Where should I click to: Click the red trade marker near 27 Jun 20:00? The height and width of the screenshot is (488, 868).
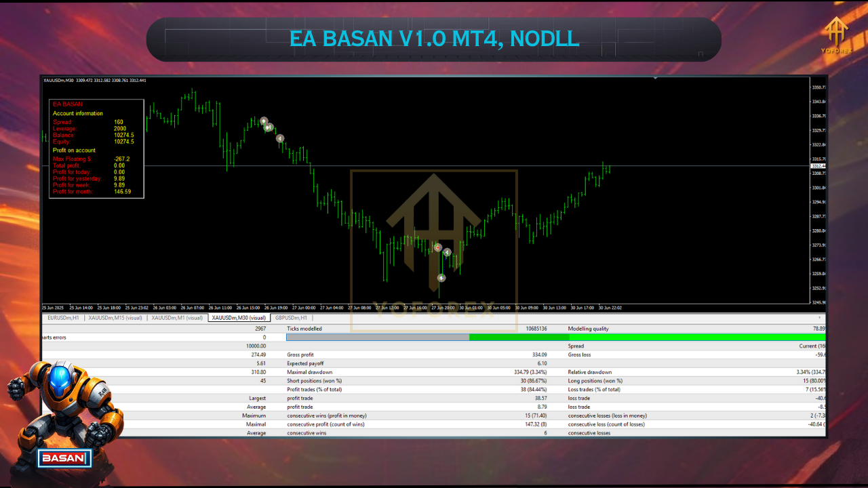438,247
